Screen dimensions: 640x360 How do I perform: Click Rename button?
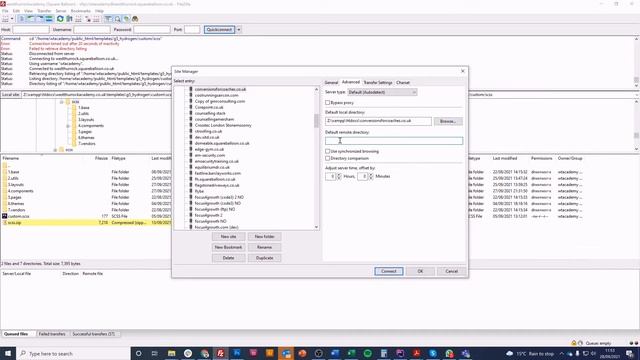pyautogui.click(x=264, y=247)
